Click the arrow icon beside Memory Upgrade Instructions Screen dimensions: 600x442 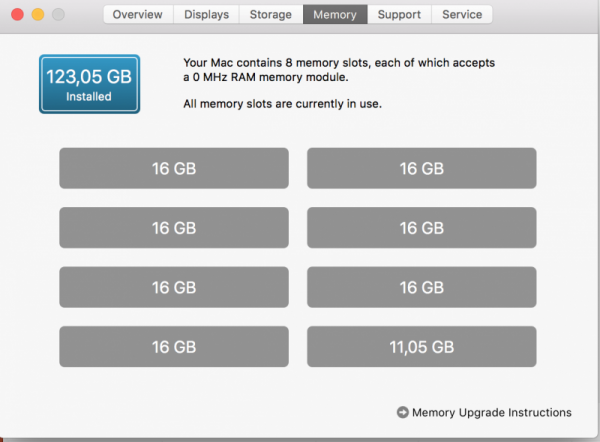coord(402,412)
